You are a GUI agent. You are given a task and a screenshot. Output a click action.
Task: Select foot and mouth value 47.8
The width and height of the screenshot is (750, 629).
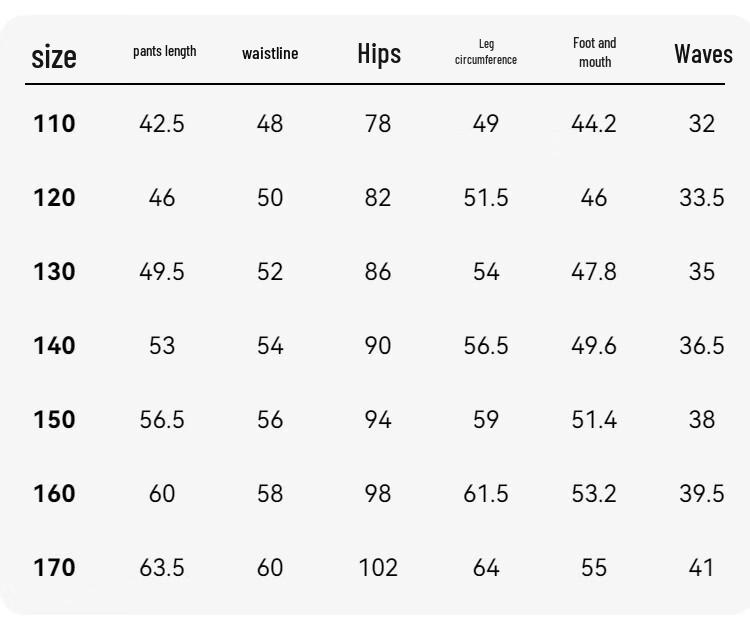point(594,271)
